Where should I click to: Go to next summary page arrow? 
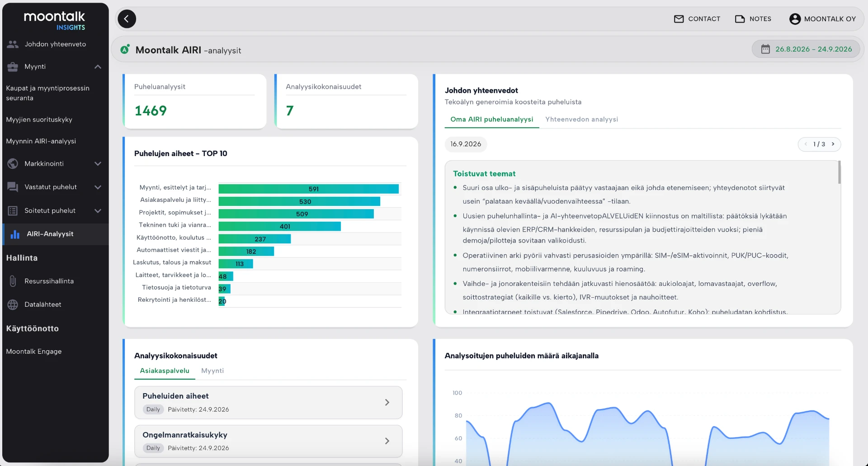coord(833,144)
